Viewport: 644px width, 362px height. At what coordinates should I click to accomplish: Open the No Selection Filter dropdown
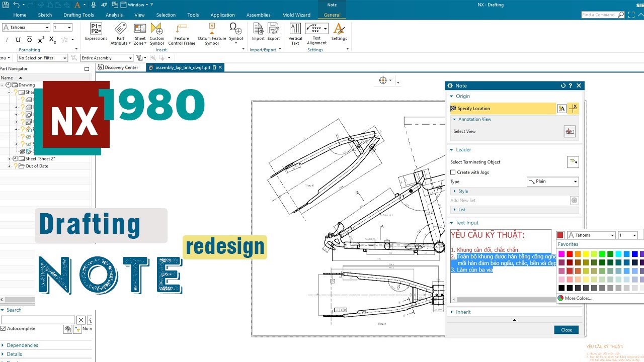(x=42, y=58)
